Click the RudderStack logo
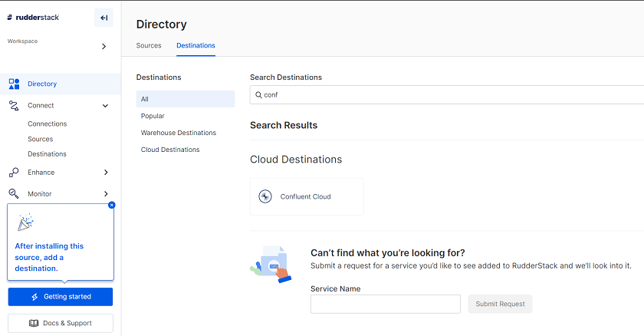 [x=33, y=18]
